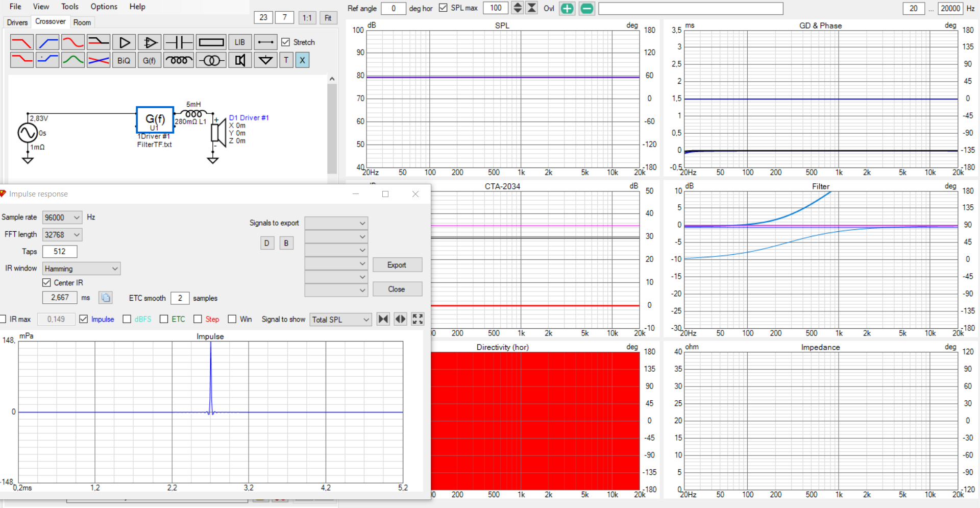Screen dimensions: 980x508
Task: Click the Export button
Action: pos(397,265)
